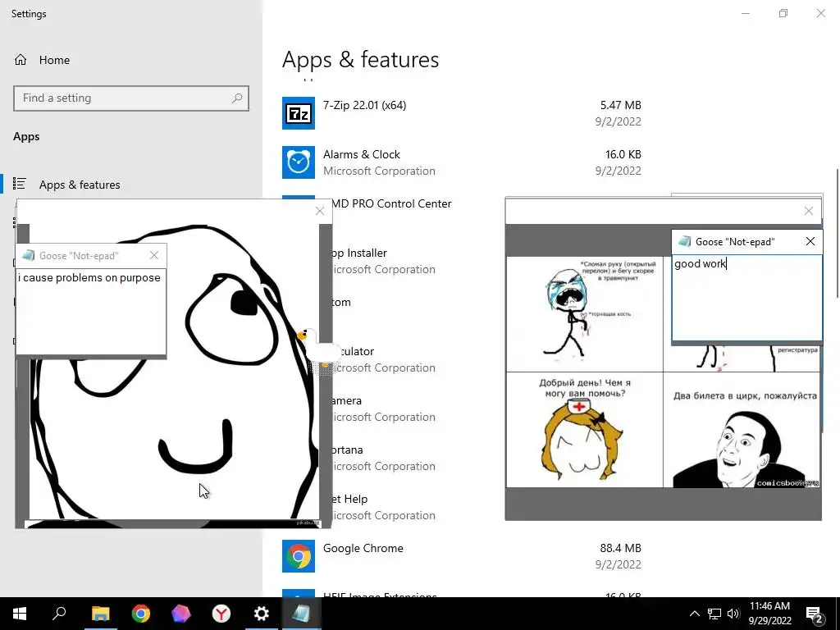Select the Get Help app entry
Image resolution: width=840 pixels, height=630 pixels.
pyautogui.click(x=385, y=507)
